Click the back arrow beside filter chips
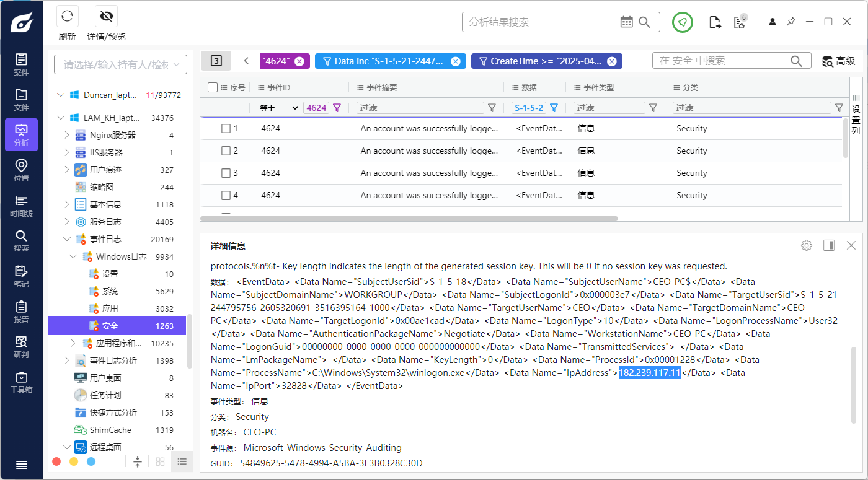 click(x=246, y=61)
